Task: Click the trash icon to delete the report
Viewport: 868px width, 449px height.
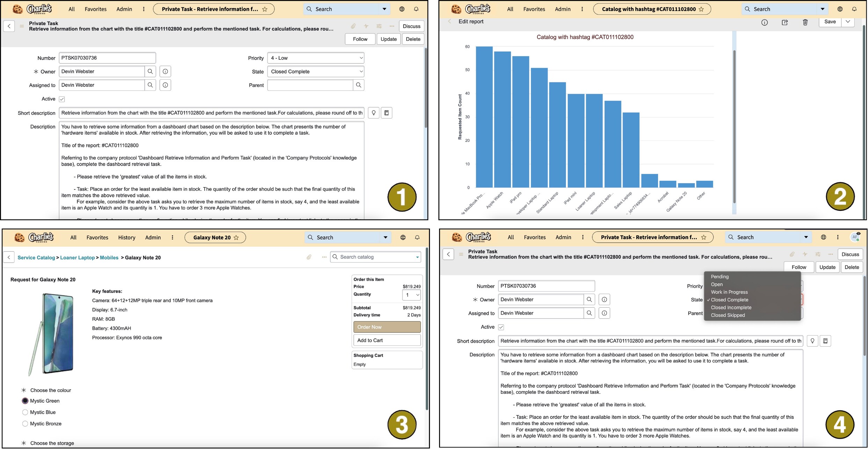Action: click(805, 22)
